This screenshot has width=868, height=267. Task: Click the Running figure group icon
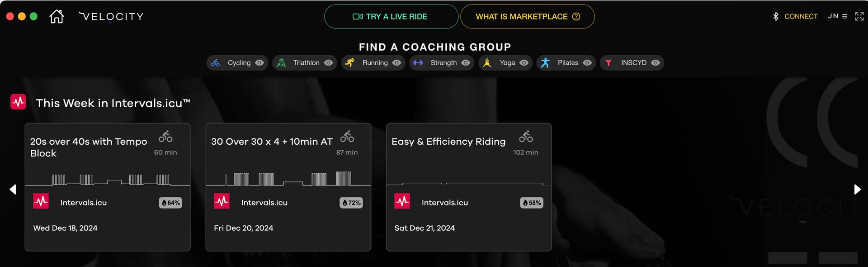coord(350,63)
